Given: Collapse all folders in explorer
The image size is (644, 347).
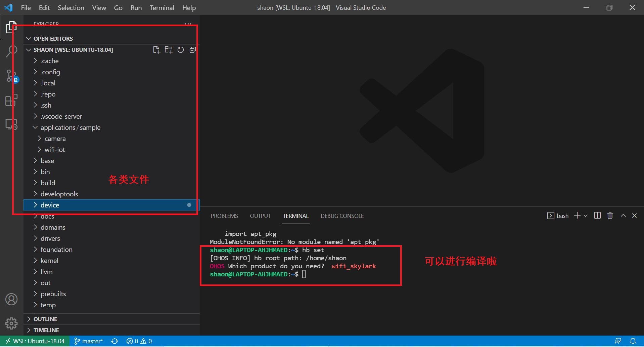Looking at the screenshot, I should click(x=192, y=50).
